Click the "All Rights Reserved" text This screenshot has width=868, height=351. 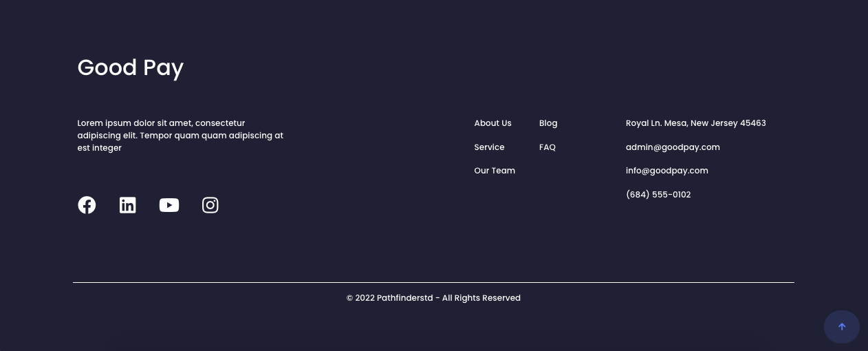pyautogui.click(x=481, y=298)
